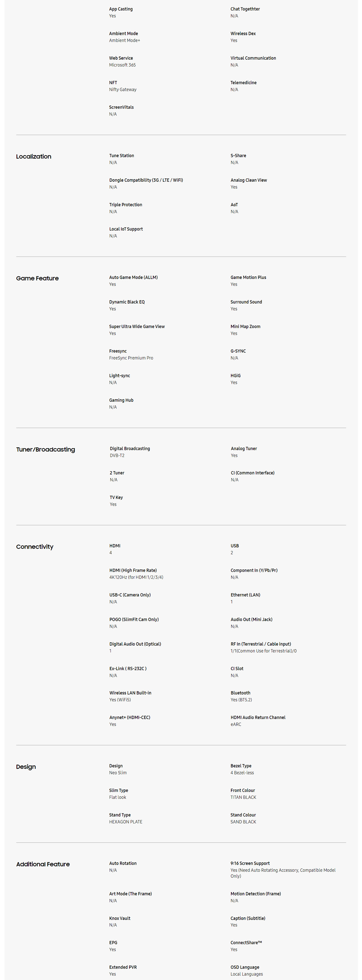Click the HDMI (High Frame Rate) label
362x980 pixels.
coord(133,570)
